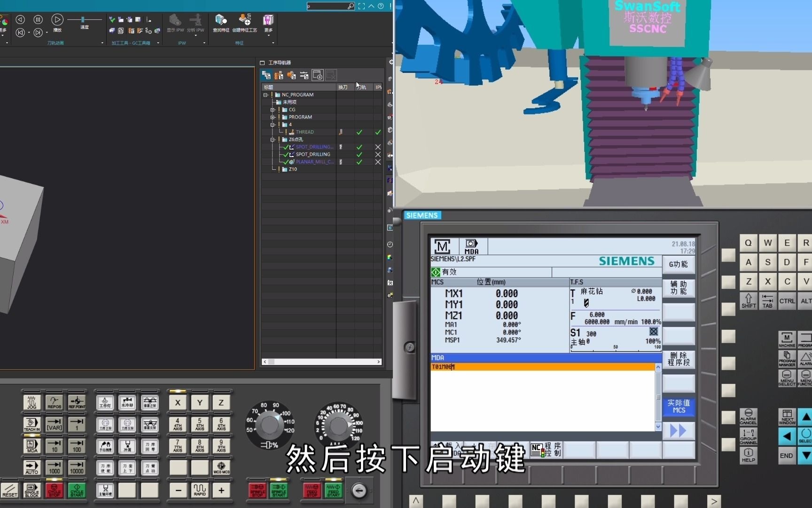Select JOG mode on machine panel

coord(31,402)
